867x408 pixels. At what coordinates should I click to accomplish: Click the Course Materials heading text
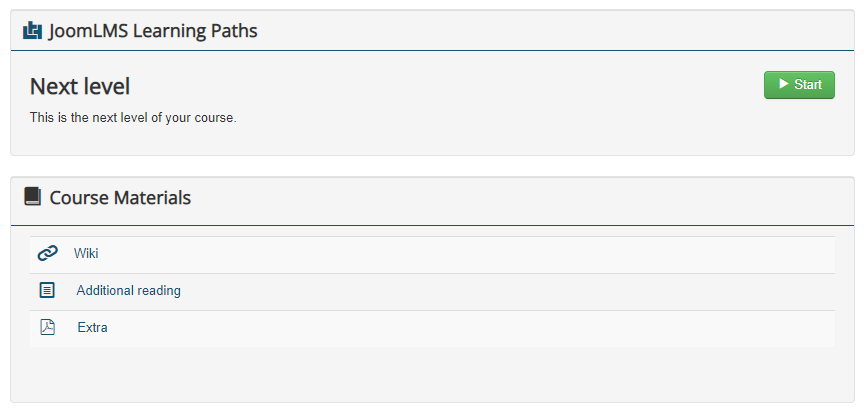pos(120,197)
